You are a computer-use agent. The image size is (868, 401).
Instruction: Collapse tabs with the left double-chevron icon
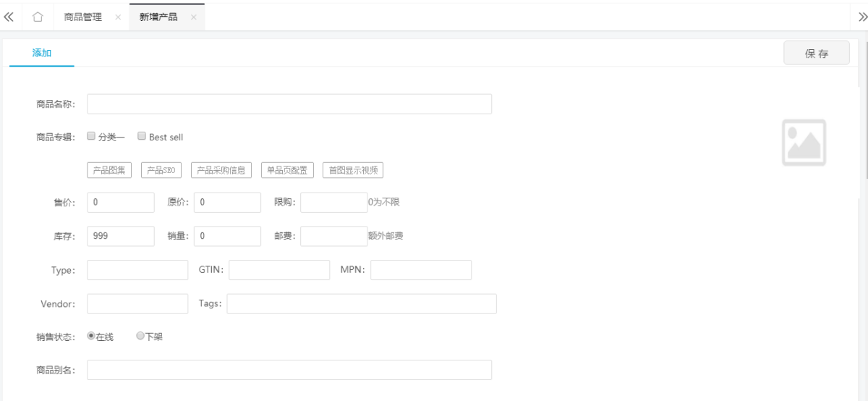pyautogui.click(x=9, y=17)
